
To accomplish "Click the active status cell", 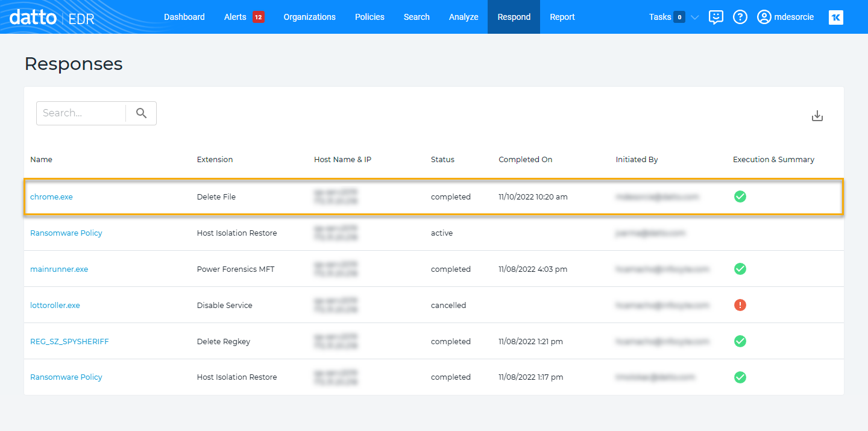I will pyautogui.click(x=442, y=233).
